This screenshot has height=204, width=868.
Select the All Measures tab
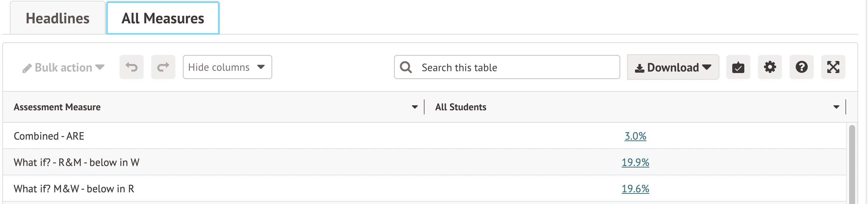[x=163, y=18]
